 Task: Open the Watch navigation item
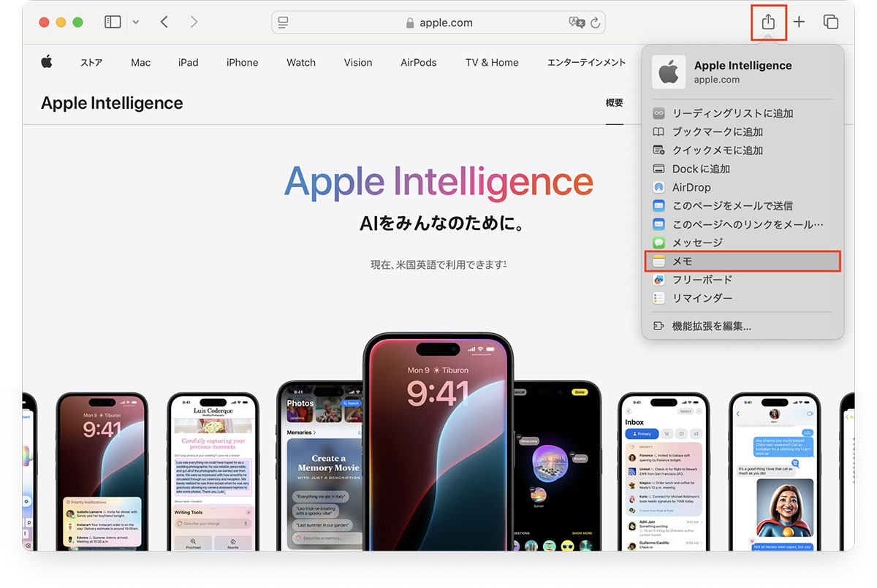[301, 63]
